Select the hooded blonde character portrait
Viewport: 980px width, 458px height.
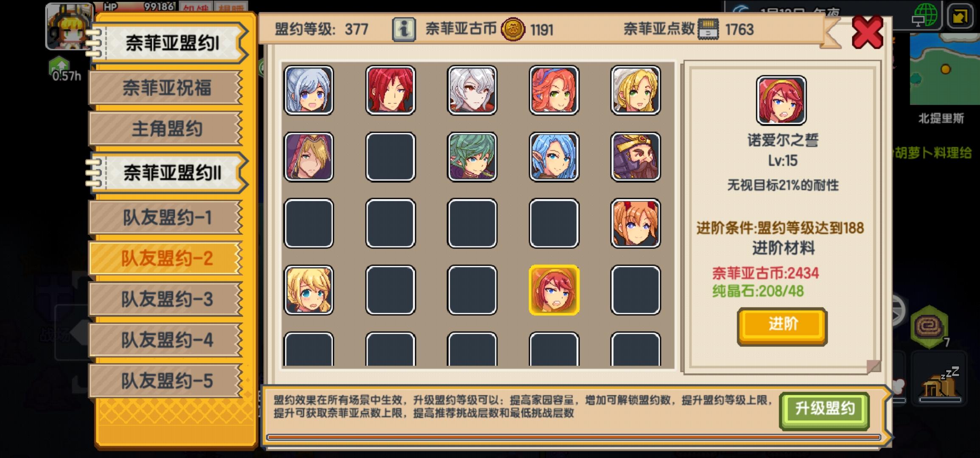coord(308,157)
